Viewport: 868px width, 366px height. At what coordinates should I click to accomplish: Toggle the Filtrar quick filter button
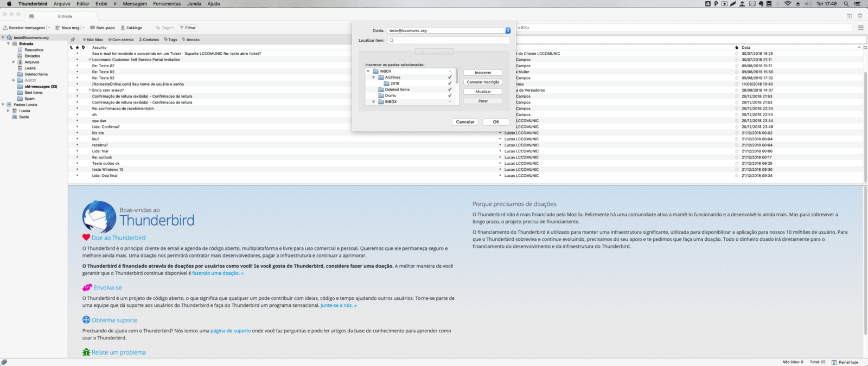point(188,28)
